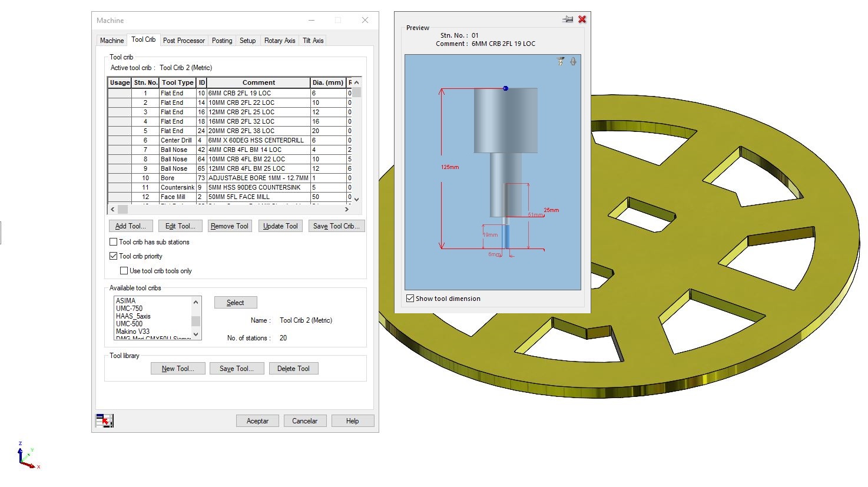Viewport: 868px width, 487px height.
Task: Go to the Posting tab
Action: 222,41
